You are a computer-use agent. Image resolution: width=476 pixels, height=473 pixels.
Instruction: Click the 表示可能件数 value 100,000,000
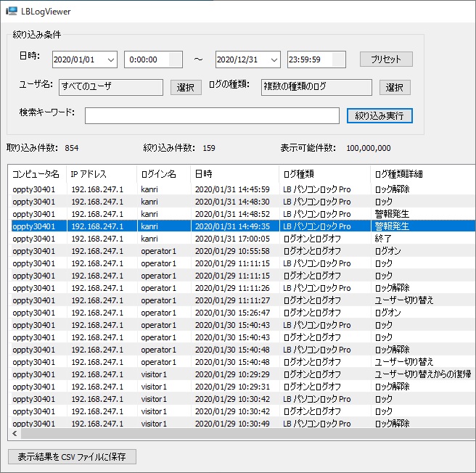(369, 148)
